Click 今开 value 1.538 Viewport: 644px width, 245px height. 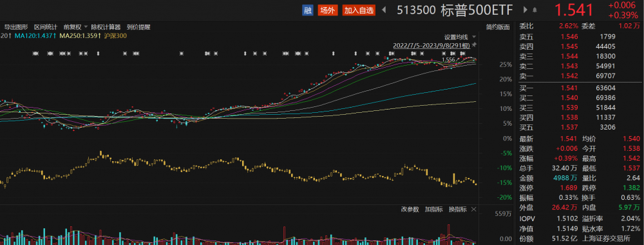pyautogui.click(x=632, y=149)
